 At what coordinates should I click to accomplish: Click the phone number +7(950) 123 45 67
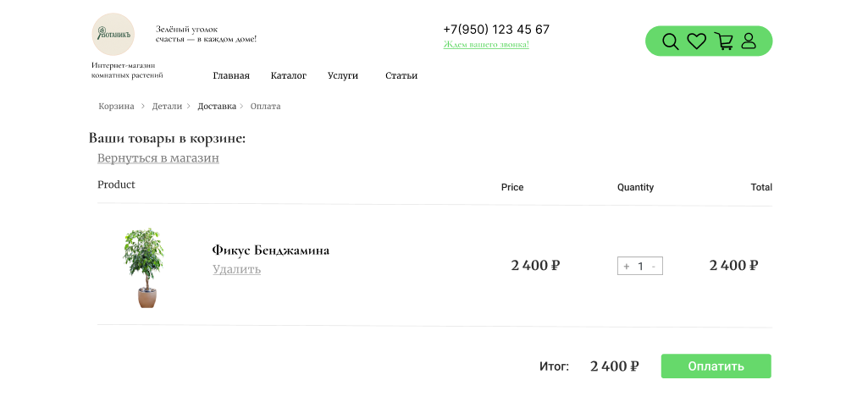pyautogui.click(x=496, y=30)
